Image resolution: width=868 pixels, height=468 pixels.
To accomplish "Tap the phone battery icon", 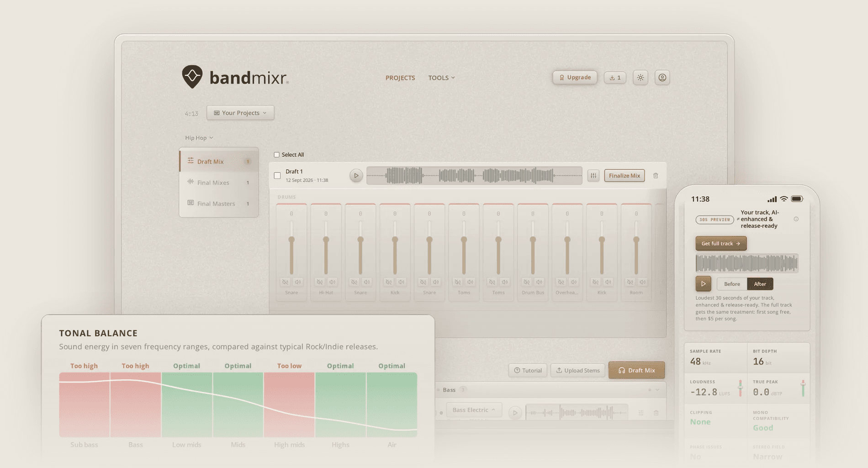I will click(x=797, y=199).
